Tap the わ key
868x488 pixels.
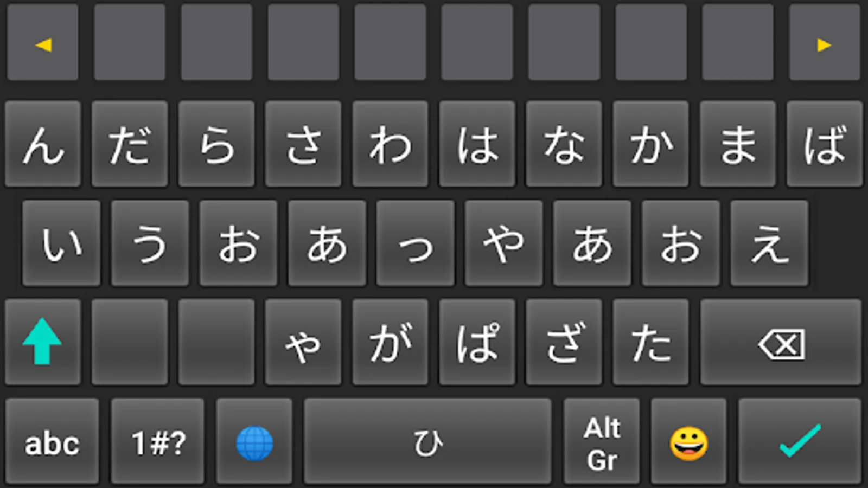click(x=390, y=144)
